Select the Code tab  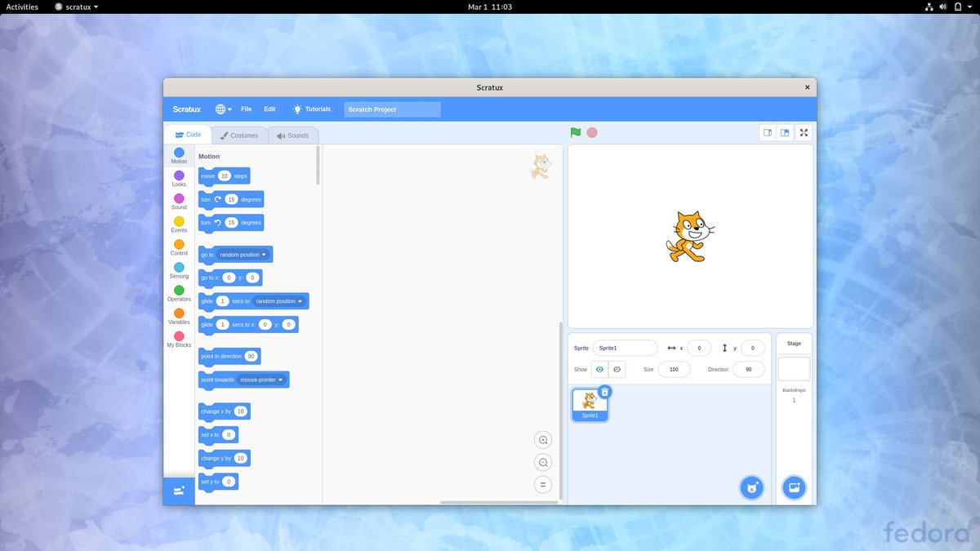coord(188,135)
